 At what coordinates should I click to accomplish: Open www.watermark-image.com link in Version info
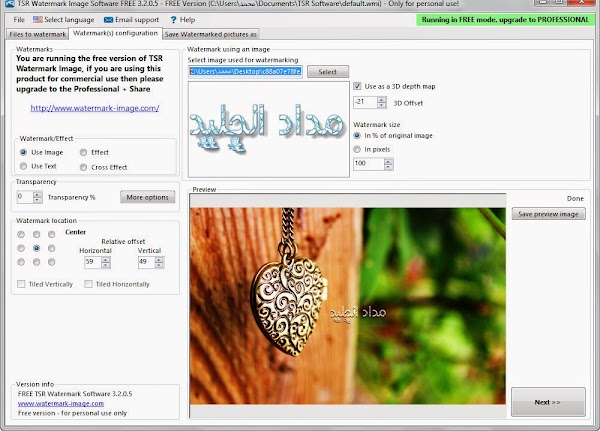pyautogui.click(x=61, y=403)
